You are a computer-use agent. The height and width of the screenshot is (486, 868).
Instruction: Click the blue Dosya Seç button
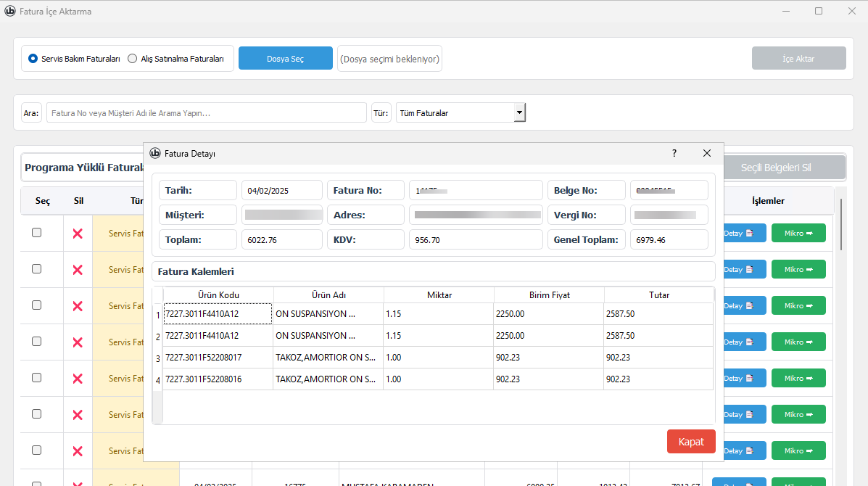[x=285, y=58]
